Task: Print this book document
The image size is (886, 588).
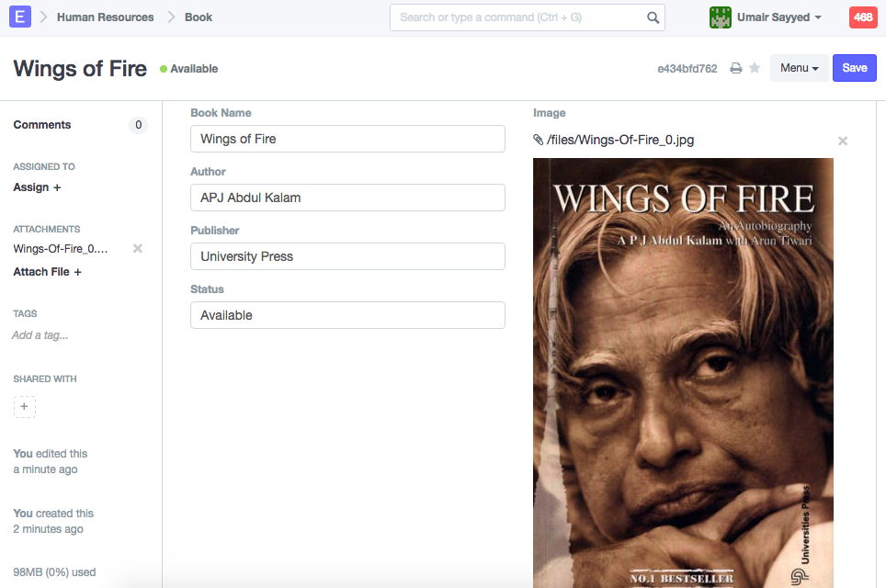Action: [x=735, y=68]
